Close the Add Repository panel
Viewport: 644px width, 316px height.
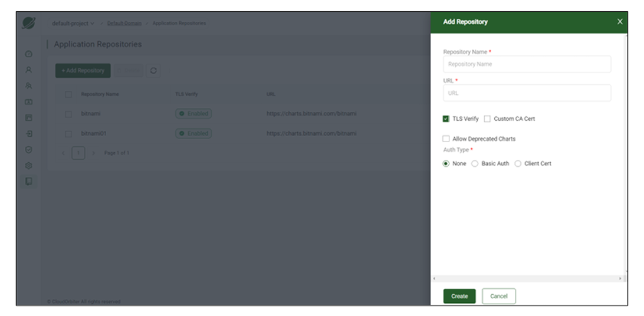pyautogui.click(x=620, y=22)
